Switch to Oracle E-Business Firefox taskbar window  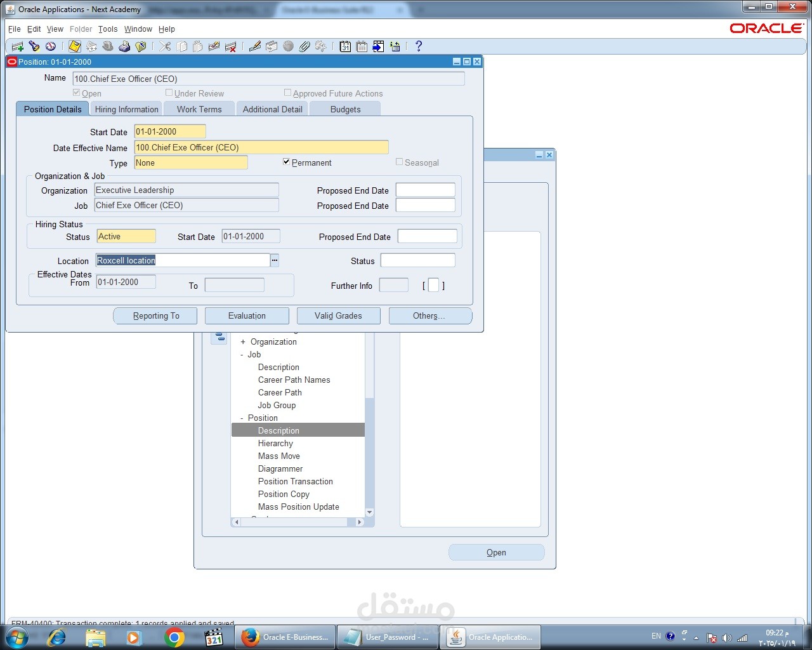point(285,637)
